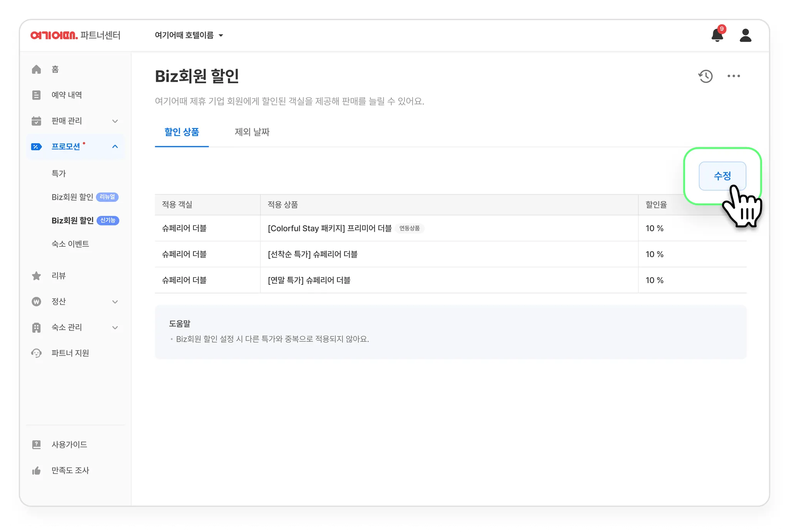The width and height of the screenshot is (789, 532).
Task: Click the home icon in sidebar
Action: 36,69
